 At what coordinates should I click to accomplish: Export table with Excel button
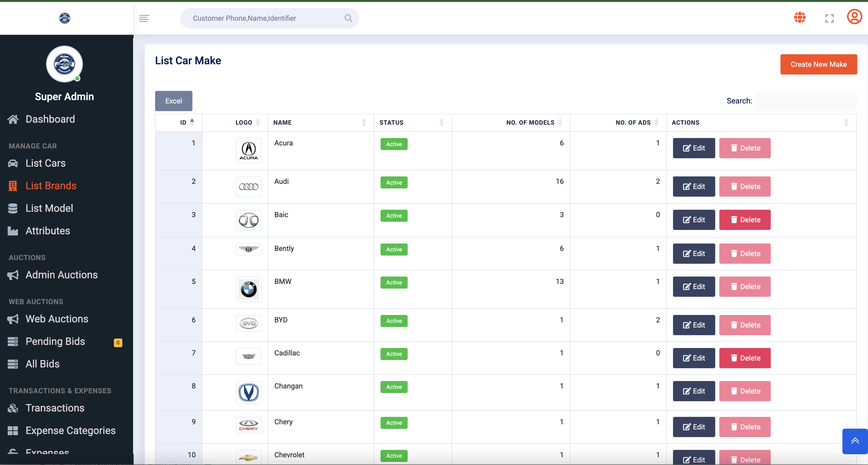(x=173, y=101)
